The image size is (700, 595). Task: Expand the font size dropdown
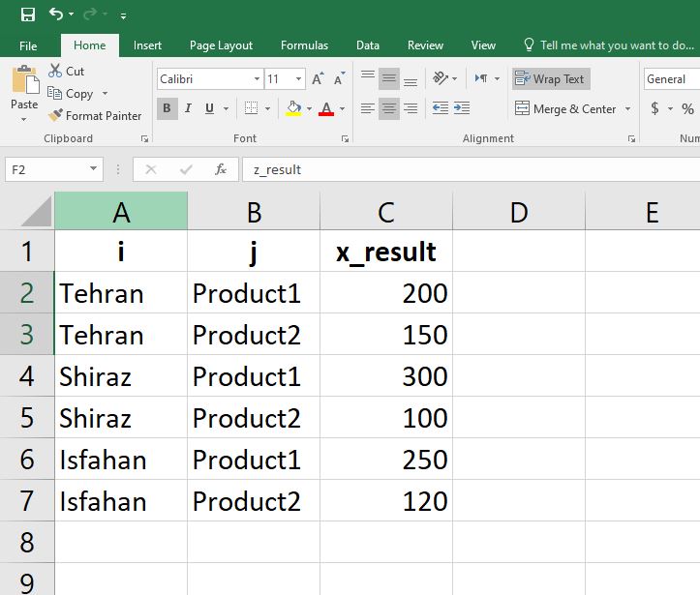click(x=298, y=79)
